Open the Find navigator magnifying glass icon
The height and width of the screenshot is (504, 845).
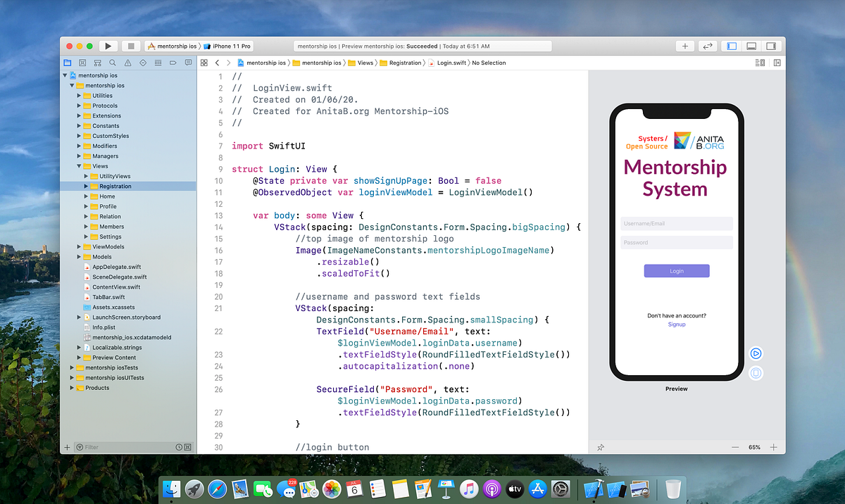point(112,62)
